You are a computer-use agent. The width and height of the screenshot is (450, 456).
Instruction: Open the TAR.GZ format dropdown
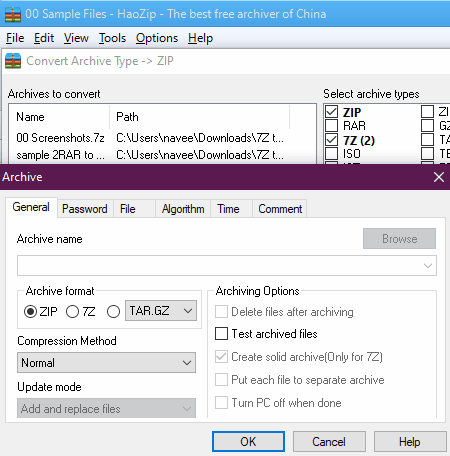(161, 311)
